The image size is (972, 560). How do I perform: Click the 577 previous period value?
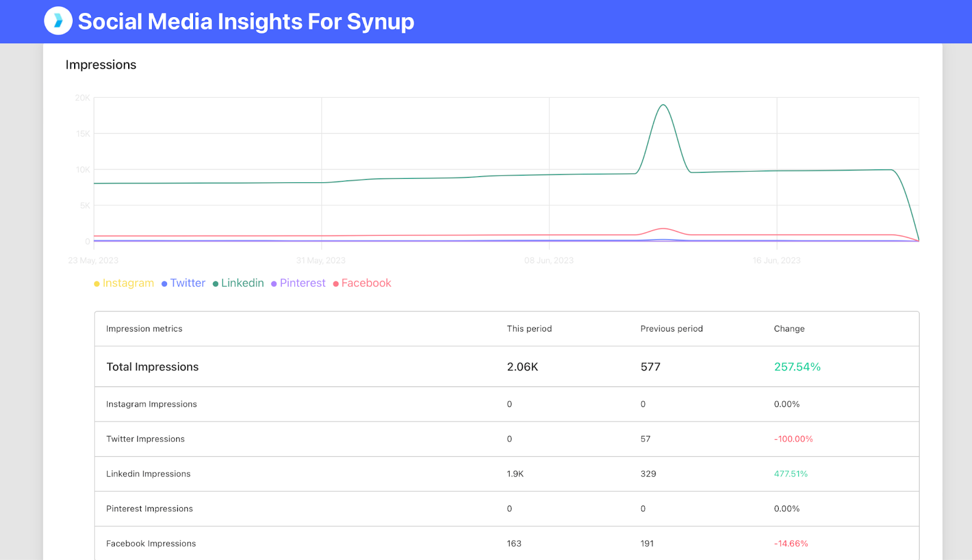tap(650, 367)
